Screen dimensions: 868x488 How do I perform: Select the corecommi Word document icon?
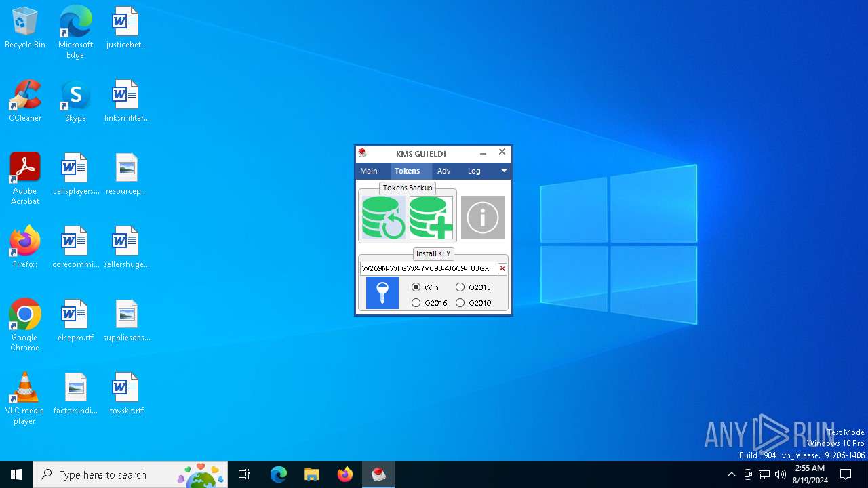pos(75,247)
